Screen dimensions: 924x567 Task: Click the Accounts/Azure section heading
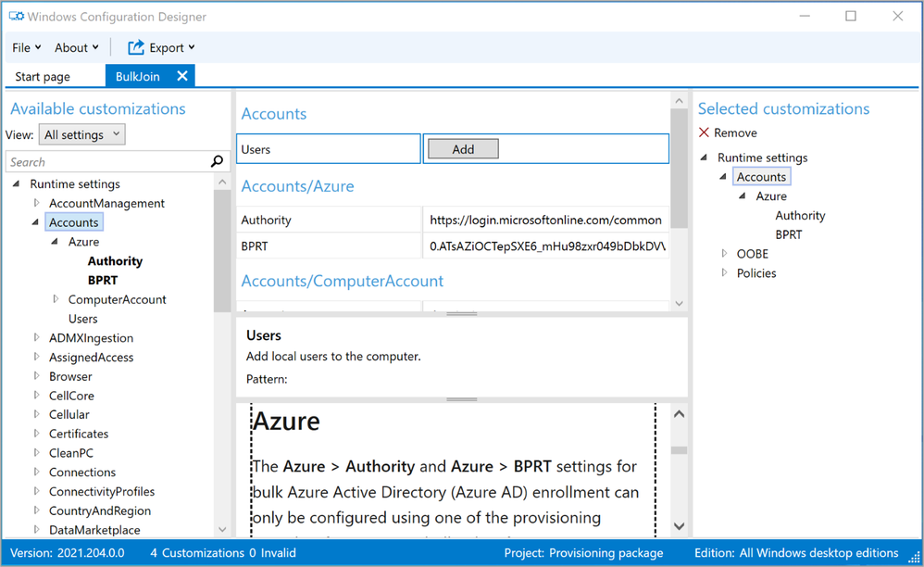click(297, 186)
